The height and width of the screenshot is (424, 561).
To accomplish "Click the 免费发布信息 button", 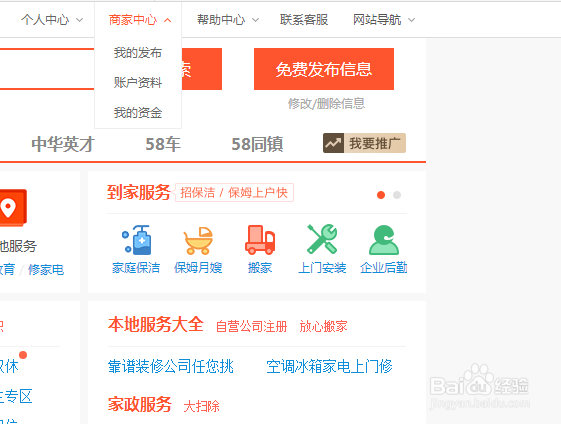I will click(x=324, y=69).
